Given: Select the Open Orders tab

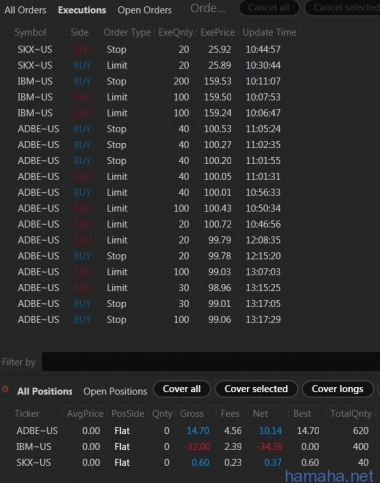Looking at the screenshot, I should (144, 10).
